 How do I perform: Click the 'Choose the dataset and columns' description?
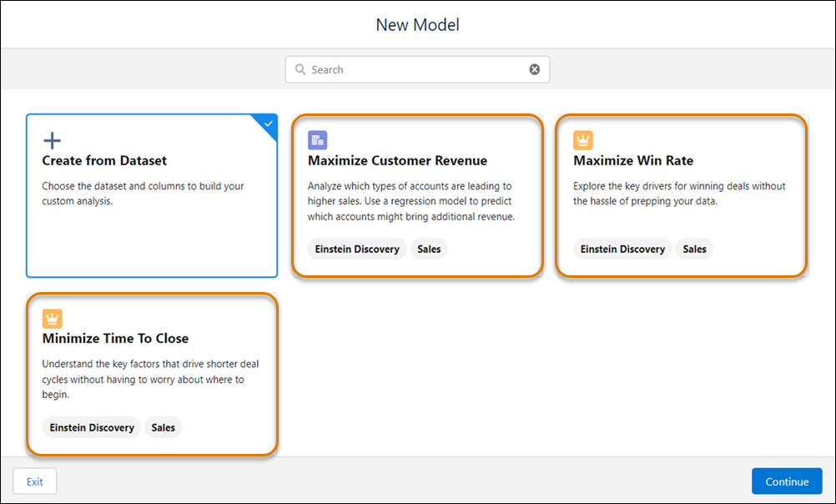(x=143, y=194)
